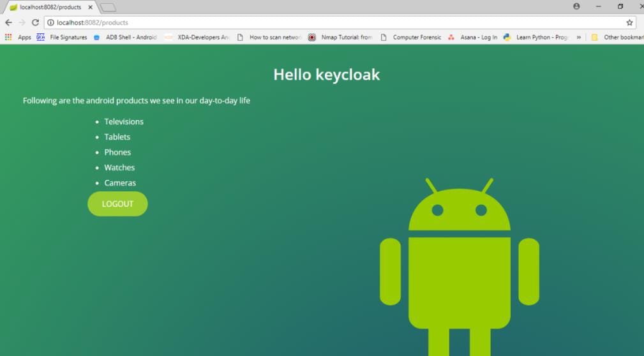Open a new browser tab
The image size is (644, 356).
108,7
